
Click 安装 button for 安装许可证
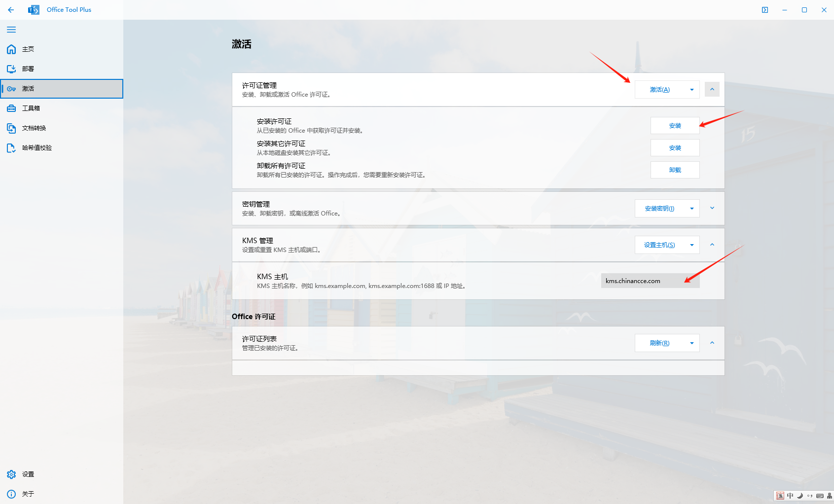[675, 126]
